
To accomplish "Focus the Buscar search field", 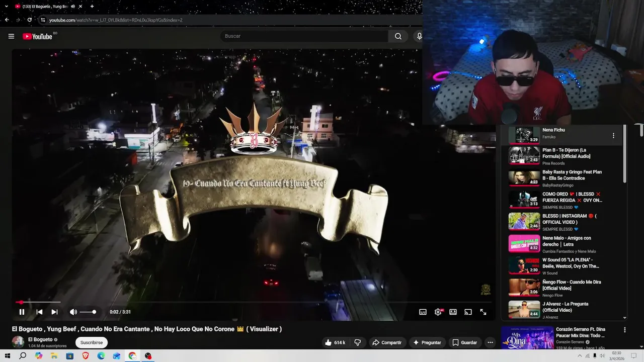I will click(x=304, y=36).
